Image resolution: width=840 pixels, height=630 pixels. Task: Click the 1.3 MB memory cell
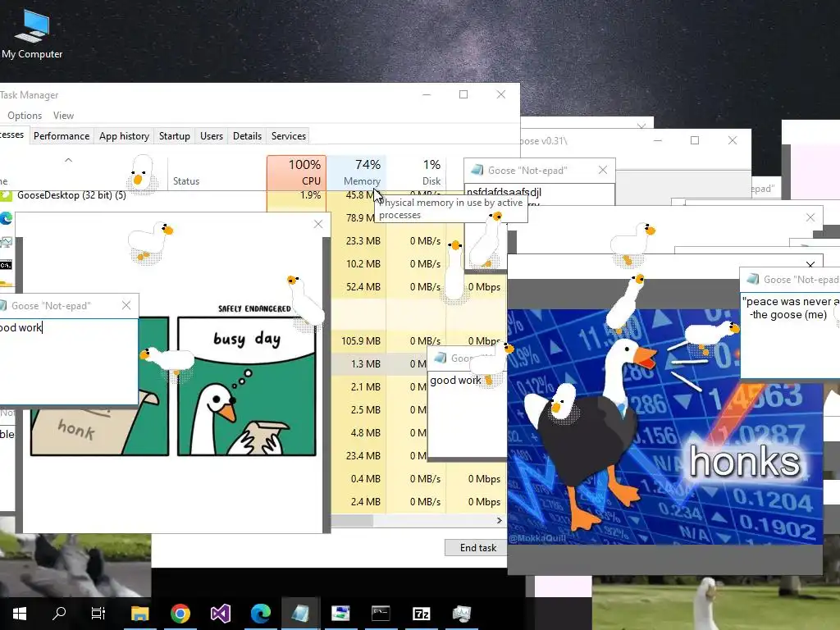(365, 363)
